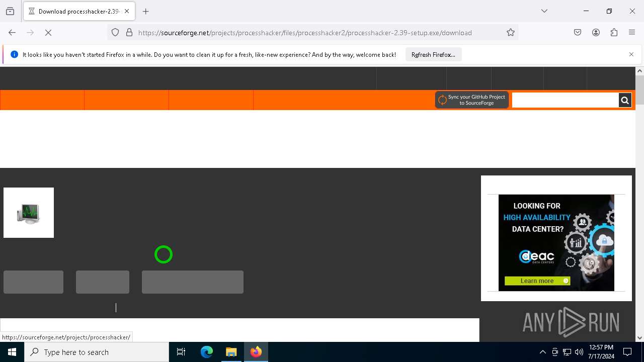Launch Microsoft Edge from taskbar
The width and height of the screenshot is (644, 362).
click(x=207, y=352)
